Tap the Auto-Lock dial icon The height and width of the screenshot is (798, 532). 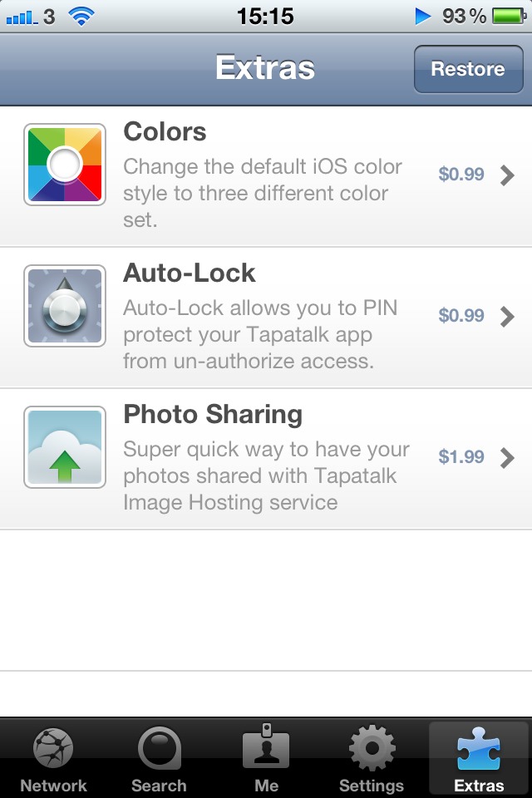(x=65, y=306)
